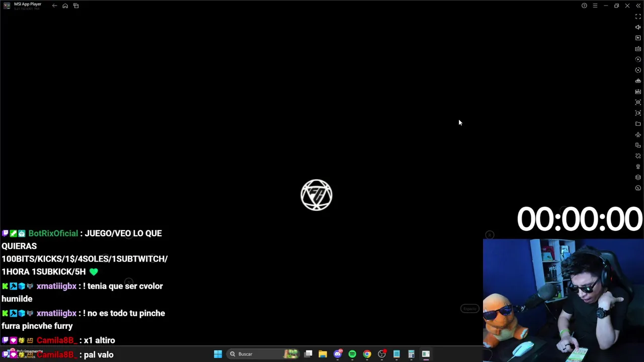Click the circular dot macro icon in sidebar

(x=638, y=70)
